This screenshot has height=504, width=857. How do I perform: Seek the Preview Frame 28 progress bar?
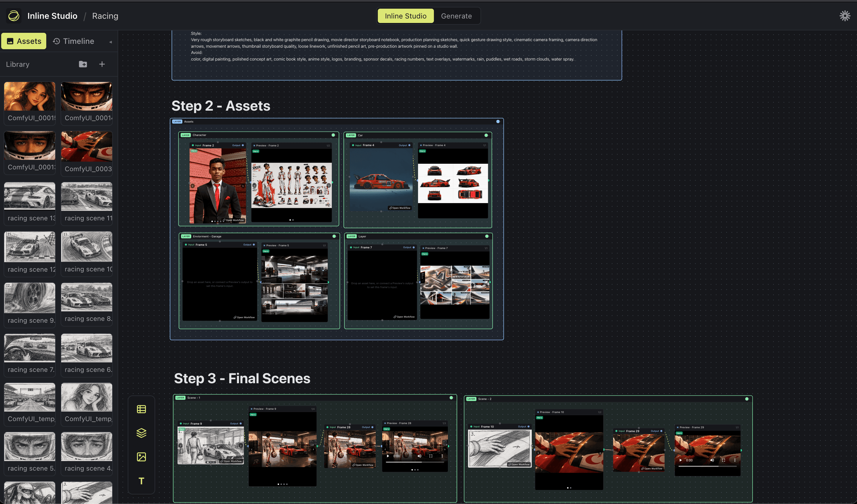pyautogui.click(x=414, y=462)
